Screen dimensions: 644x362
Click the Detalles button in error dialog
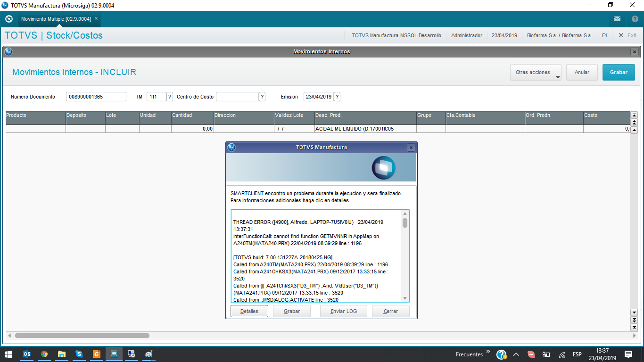coord(249,311)
